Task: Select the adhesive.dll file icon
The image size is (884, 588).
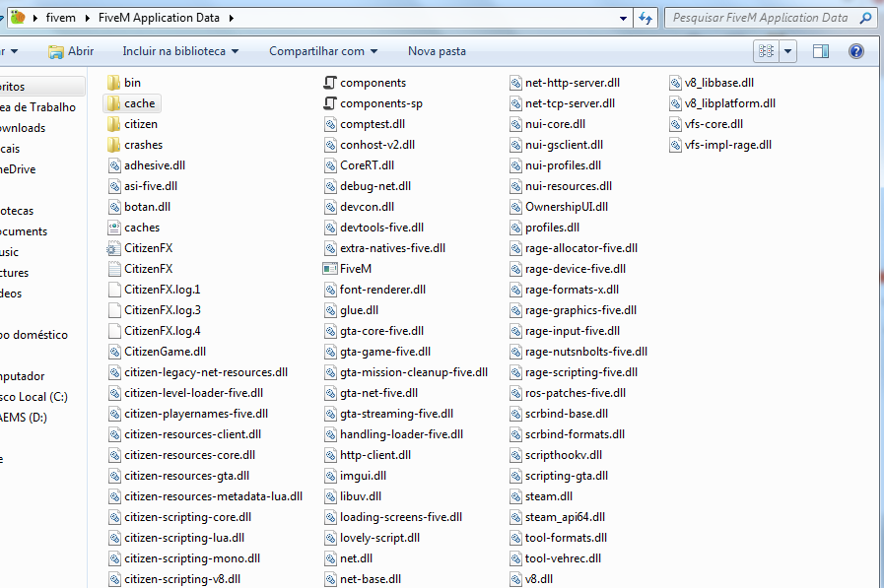Action: coord(114,165)
